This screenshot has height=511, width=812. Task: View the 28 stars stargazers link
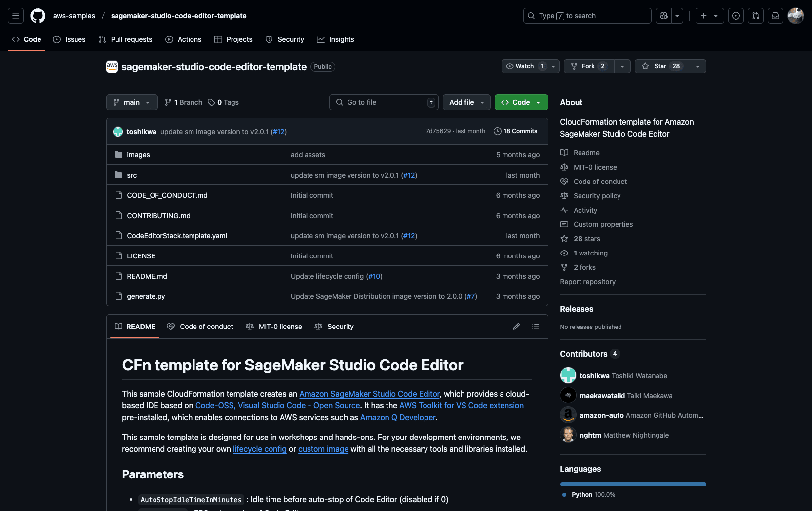tap(580, 239)
